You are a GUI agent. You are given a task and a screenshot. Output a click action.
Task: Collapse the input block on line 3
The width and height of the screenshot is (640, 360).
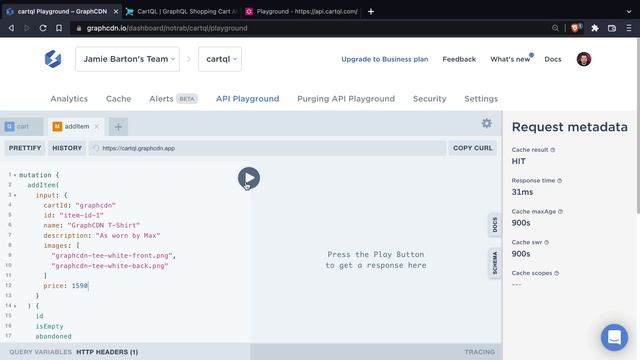pos(15,196)
